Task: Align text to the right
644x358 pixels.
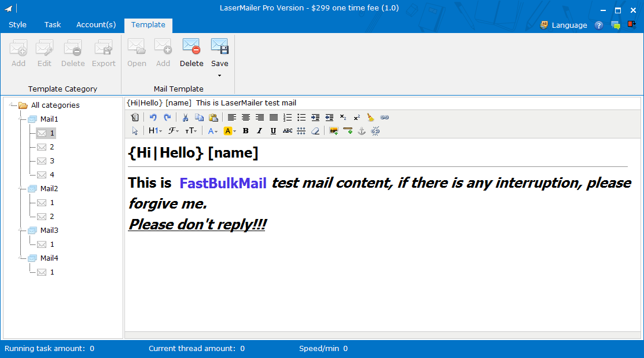Action: pos(260,118)
